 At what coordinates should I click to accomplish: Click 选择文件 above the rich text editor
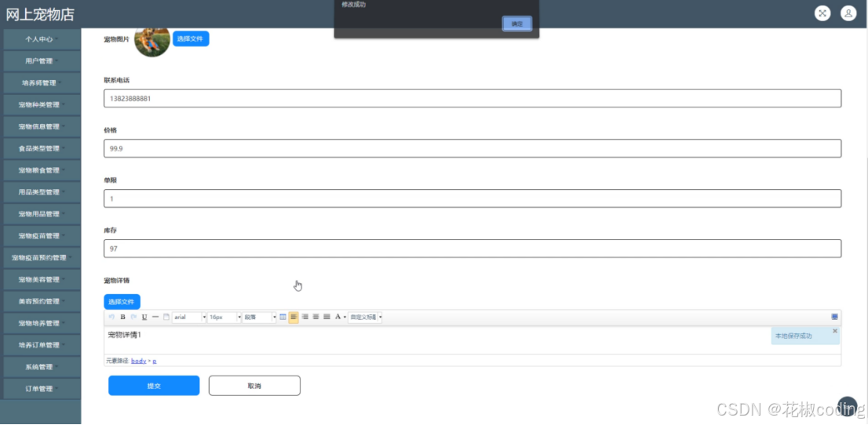pyautogui.click(x=122, y=302)
